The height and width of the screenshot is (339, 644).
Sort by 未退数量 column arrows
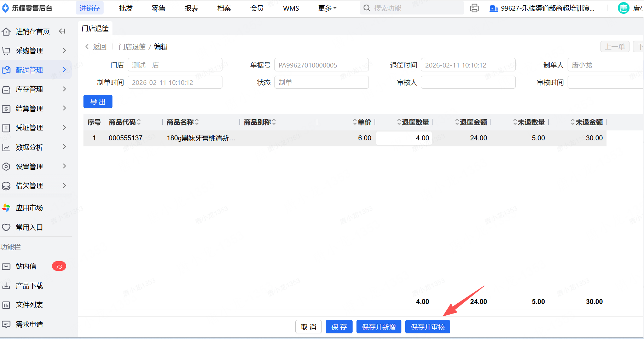click(x=515, y=122)
